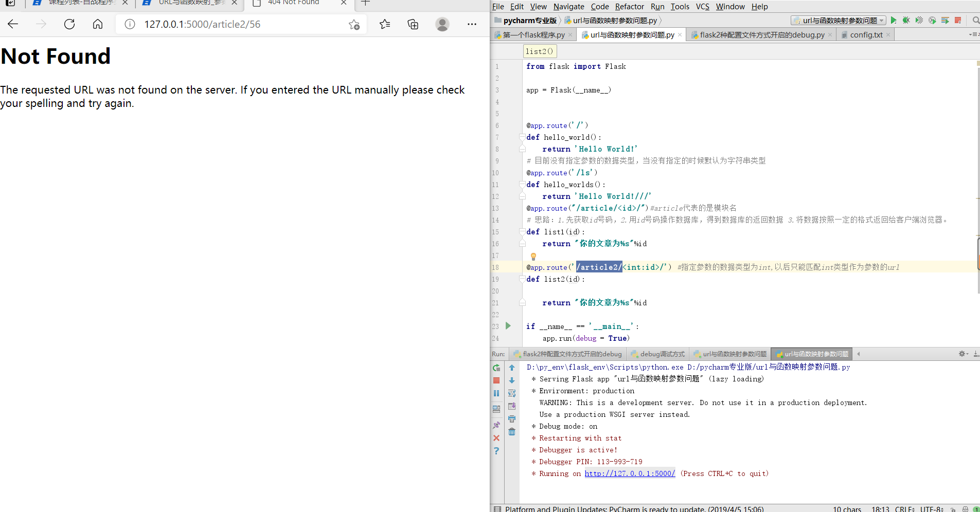The height and width of the screenshot is (512, 980).
Task: Collapse the list2 function at line 19
Action: 522,279
